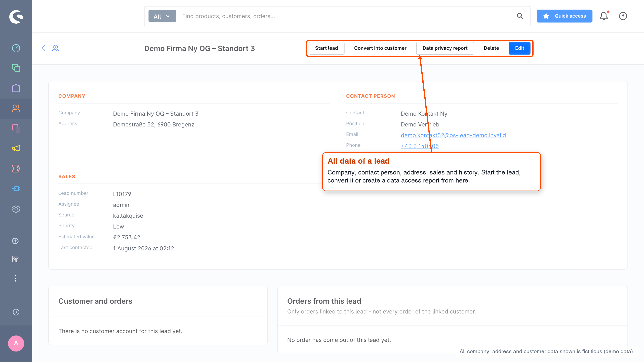Select lead number text 'L10179'
Screen dimensions: 644x362
[122, 194]
